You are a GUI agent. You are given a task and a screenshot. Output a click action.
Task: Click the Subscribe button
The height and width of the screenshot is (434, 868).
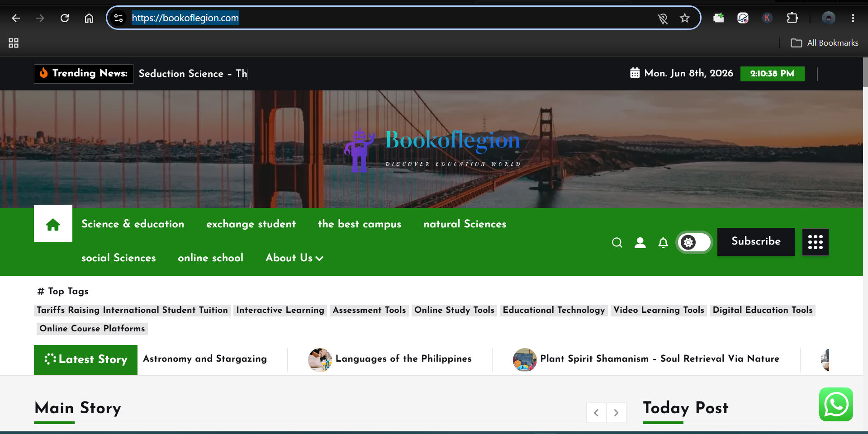[756, 241]
